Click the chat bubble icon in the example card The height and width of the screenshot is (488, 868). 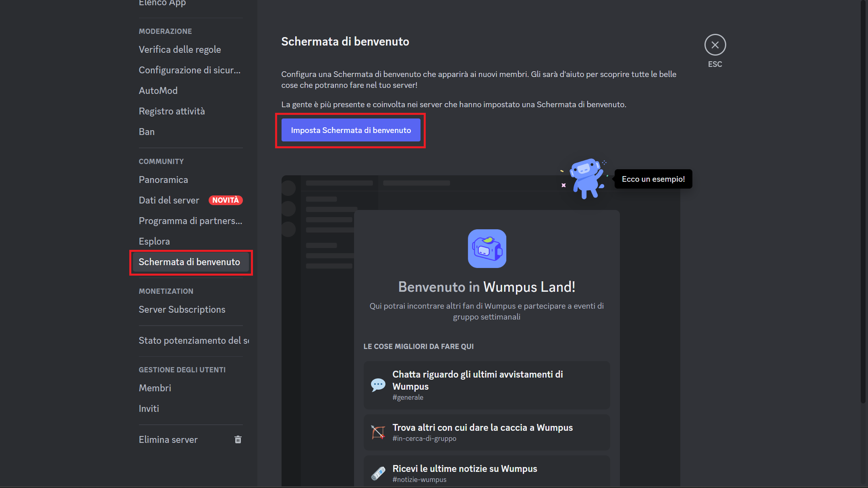378,384
